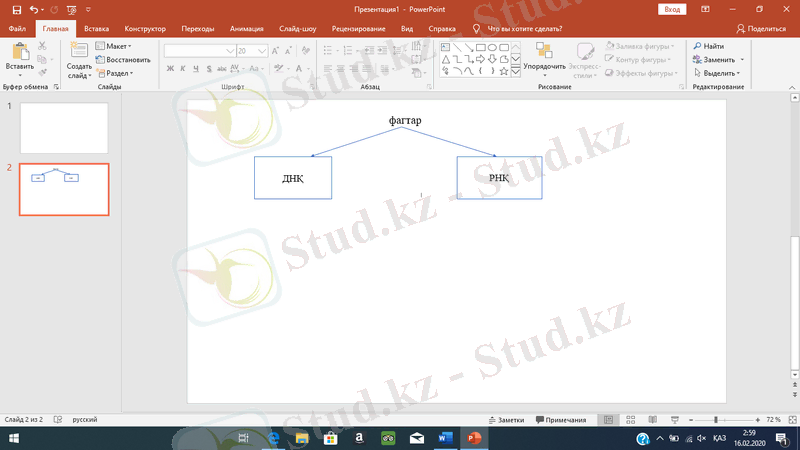This screenshot has width=800, height=450.
Task: Open the font name dropdown
Action: pos(230,51)
